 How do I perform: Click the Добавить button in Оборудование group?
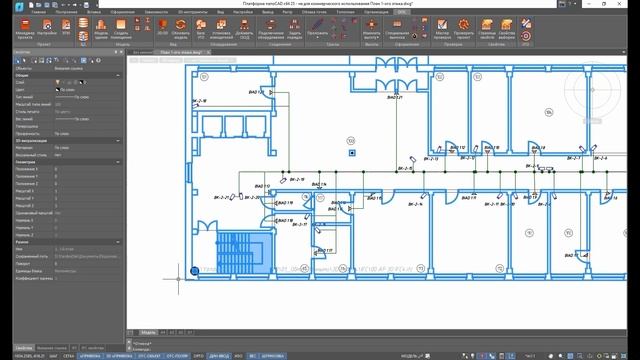(244, 29)
